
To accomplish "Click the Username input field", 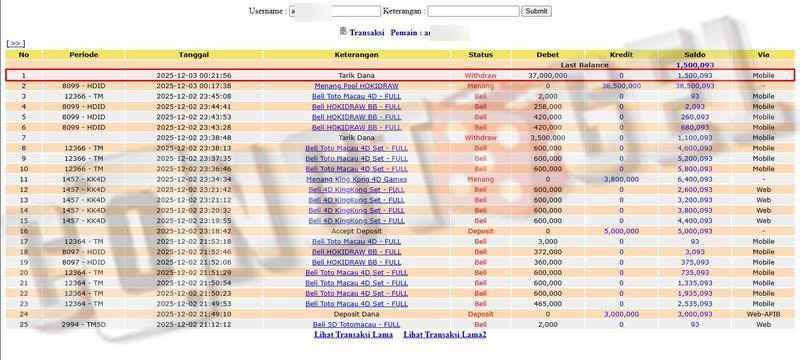I will point(335,11).
